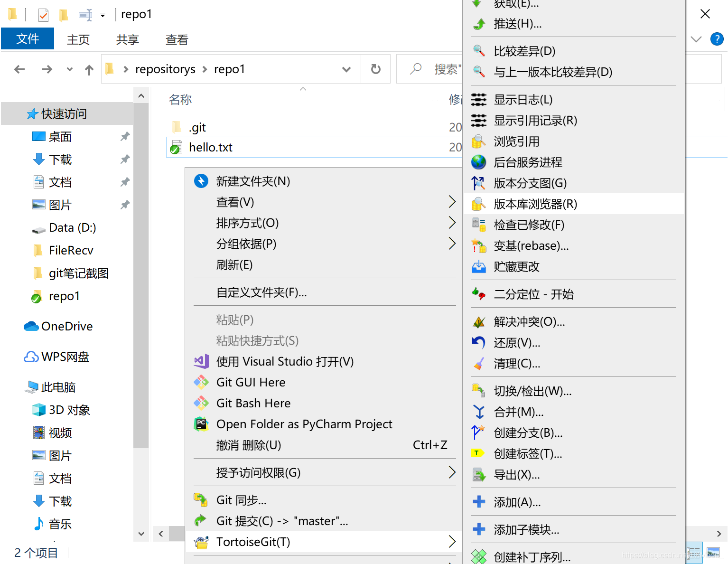The height and width of the screenshot is (564, 728).
Task: Click the 显示引用记录 reflog icon
Action: tap(479, 121)
